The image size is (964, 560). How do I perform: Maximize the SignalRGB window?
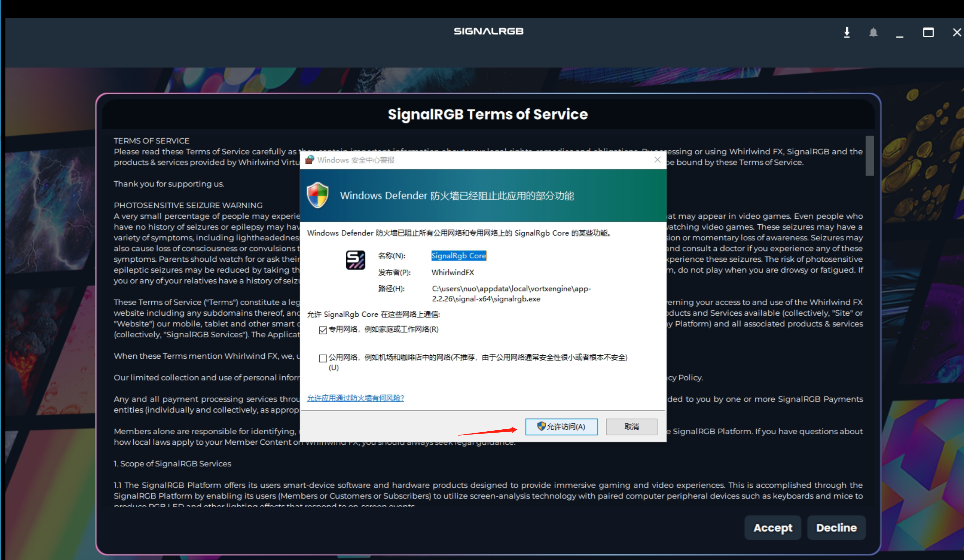tap(928, 32)
